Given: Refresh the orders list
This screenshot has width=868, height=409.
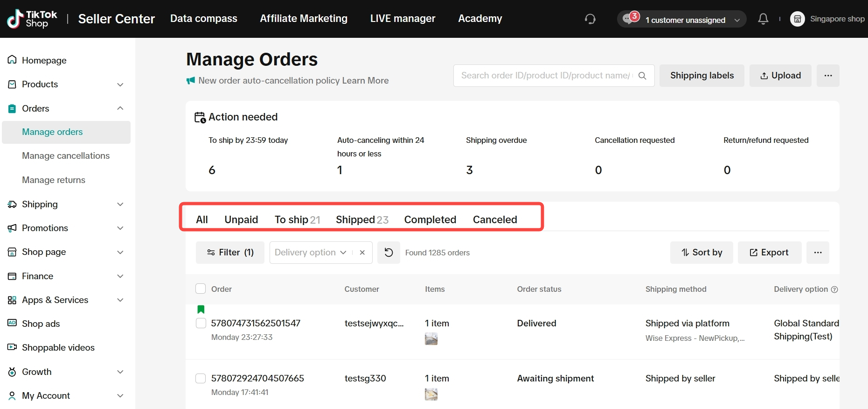Looking at the screenshot, I should tap(389, 253).
